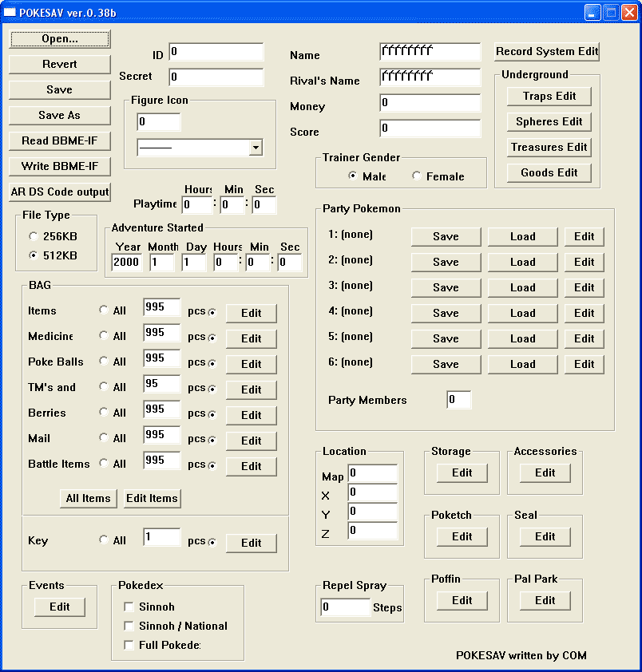This screenshot has height=672, width=642.
Task: Click the Save As button
Action: [60, 115]
